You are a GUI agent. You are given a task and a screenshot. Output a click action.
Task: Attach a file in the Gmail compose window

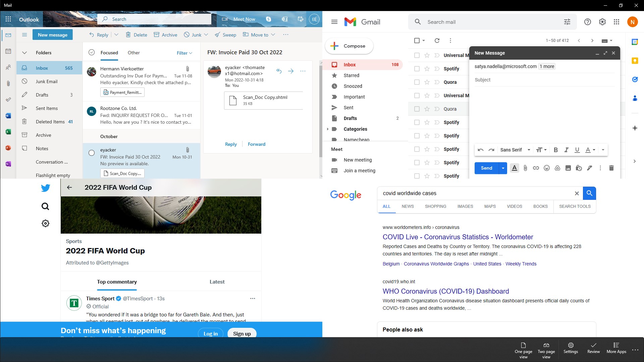[525, 168]
